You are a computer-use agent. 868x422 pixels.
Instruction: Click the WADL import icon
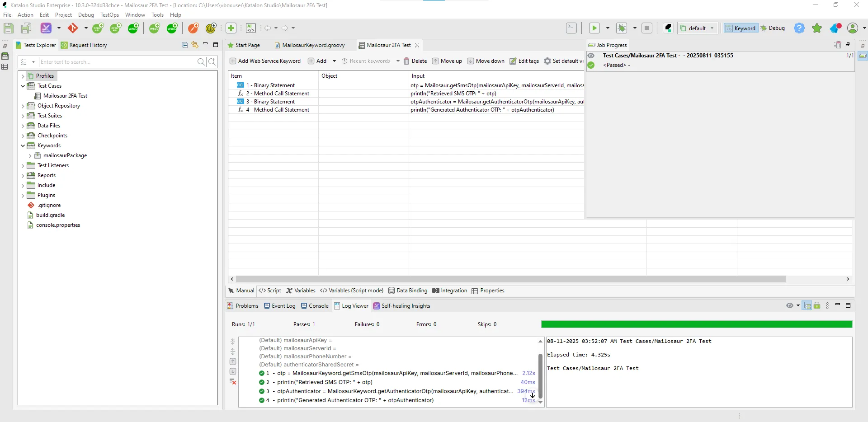[x=132, y=28]
